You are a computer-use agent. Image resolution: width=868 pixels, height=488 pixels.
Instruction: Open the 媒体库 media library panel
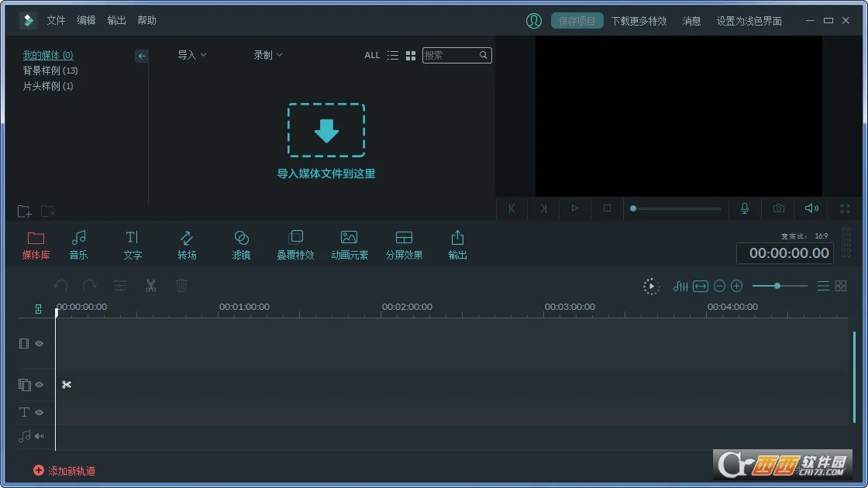coord(36,244)
